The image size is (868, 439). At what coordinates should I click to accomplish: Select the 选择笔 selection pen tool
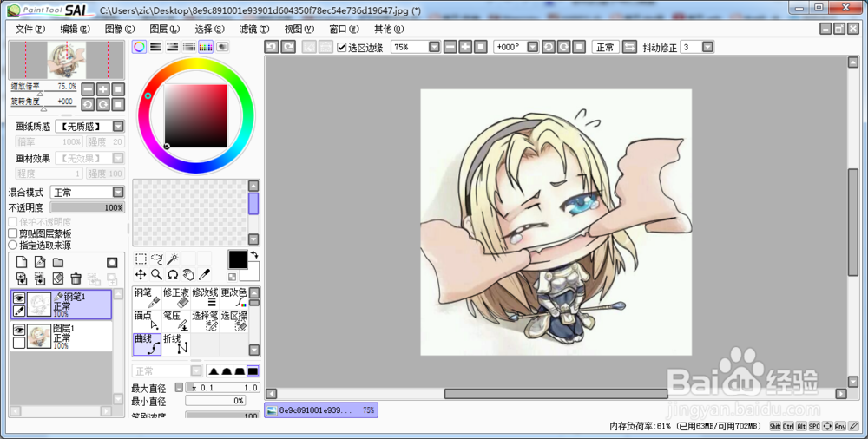click(205, 321)
